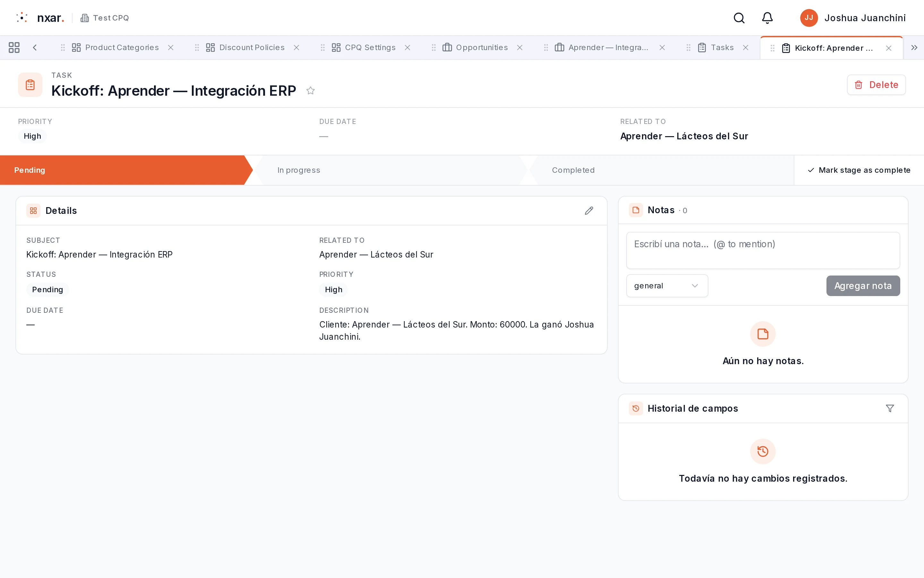The width and height of the screenshot is (924, 578).
Task: Click Mark stage as complete
Action: (x=859, y=170)
